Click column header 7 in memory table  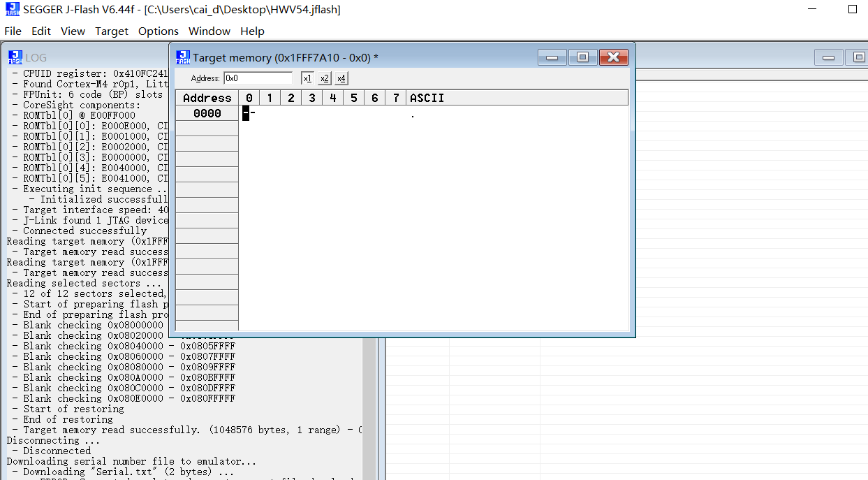pos(395,98)
